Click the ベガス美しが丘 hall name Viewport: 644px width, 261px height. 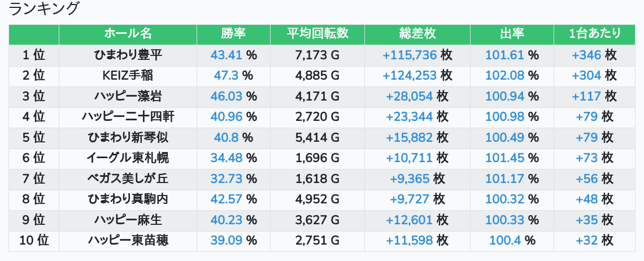(x=128, y=179)
